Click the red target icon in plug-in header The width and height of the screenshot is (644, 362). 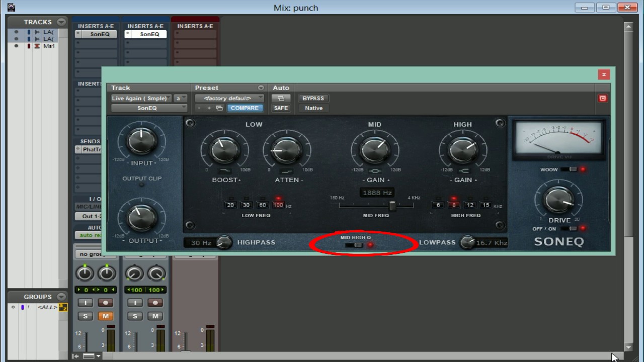[x=602, y=99]
